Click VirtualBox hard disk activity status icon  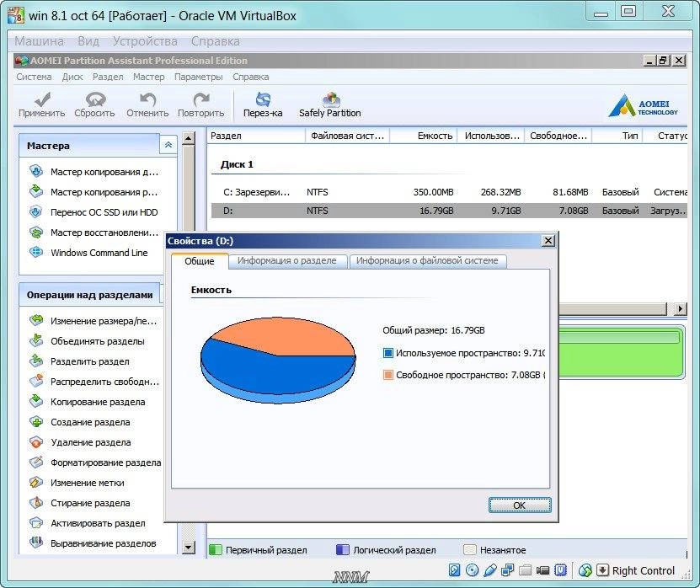pos(455,570)
